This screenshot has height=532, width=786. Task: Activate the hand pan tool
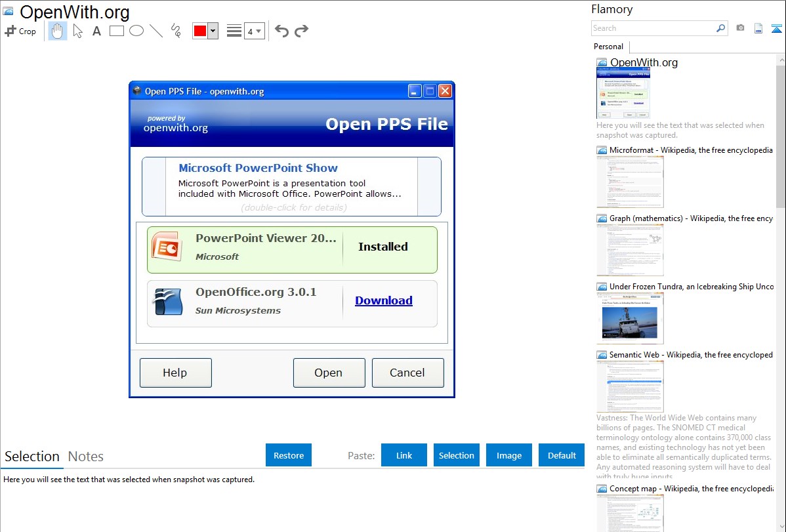click(58, 31)
